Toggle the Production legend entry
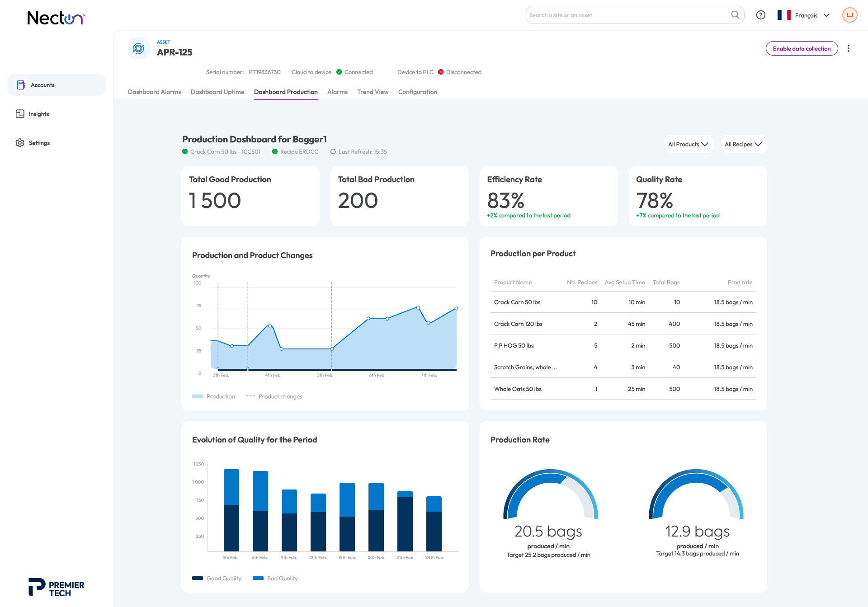Screen dimensions: 868x607 coord(213,396)
